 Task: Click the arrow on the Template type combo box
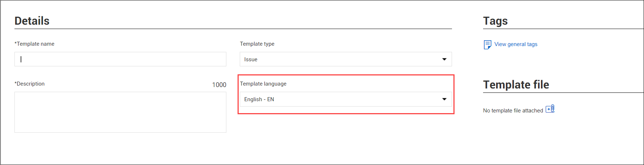click(444, 59)
